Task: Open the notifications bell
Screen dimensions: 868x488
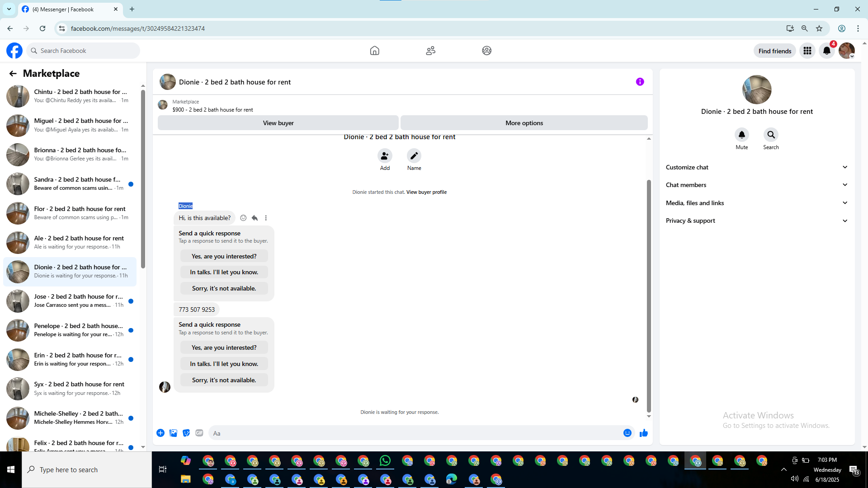Action: click(827, 51)
